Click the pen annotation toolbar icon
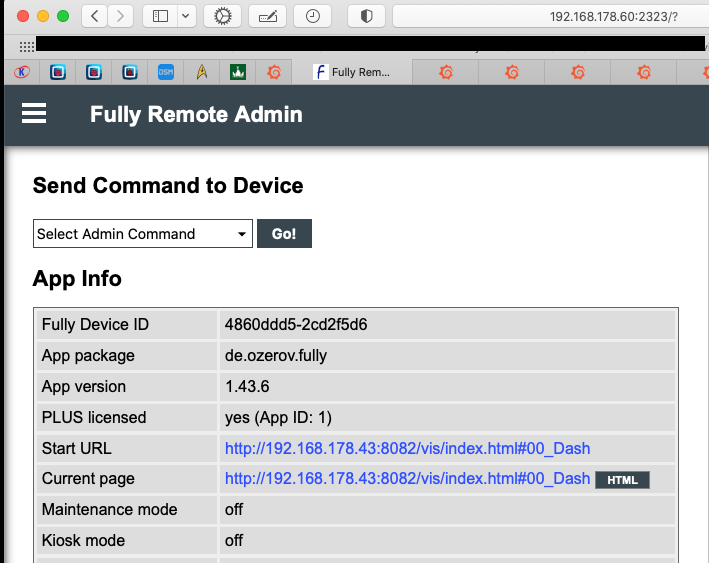Image resolution: width=709 pixels, height=563 pixels. (268, 16)
